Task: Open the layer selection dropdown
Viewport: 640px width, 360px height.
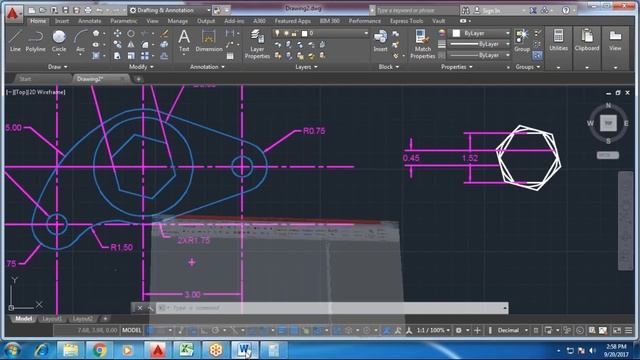Action: (x=321, y=33)
